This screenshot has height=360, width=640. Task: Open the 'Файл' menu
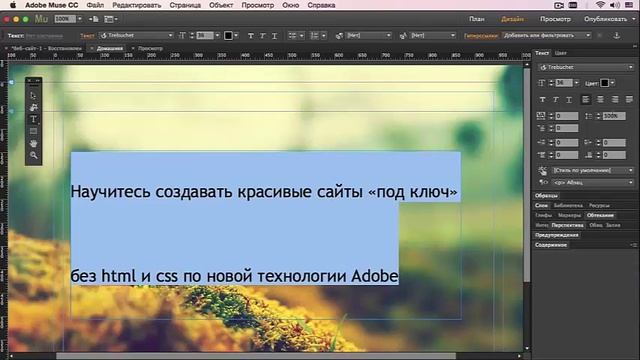95,5
